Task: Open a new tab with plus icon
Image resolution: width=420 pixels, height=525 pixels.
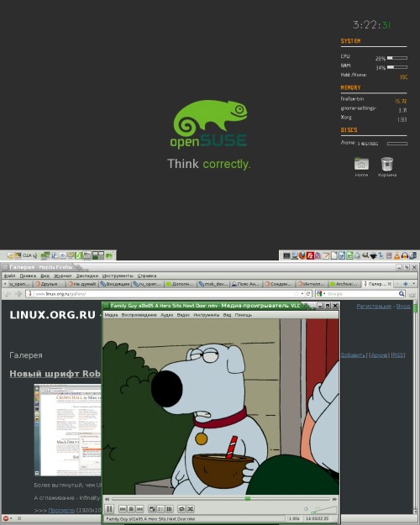Action: pyautogui.click(x=406, y=284)
